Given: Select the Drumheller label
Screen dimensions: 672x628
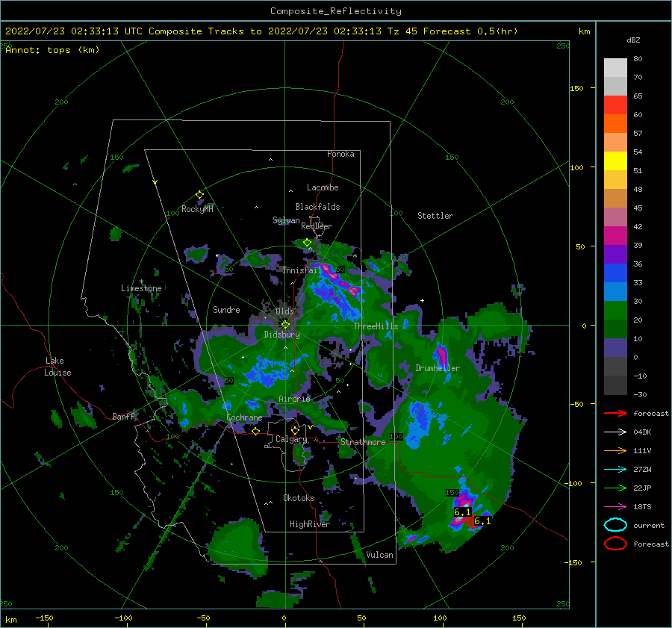Looking at the screenshot, I should pos(438,368).
